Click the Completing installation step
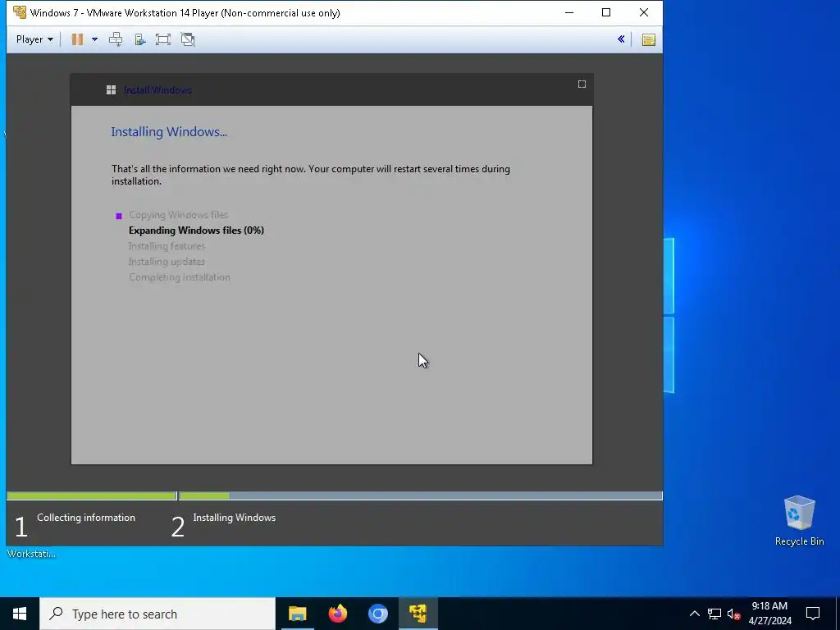This screenshot has height=630, width=840. click(x=180, y=277)
